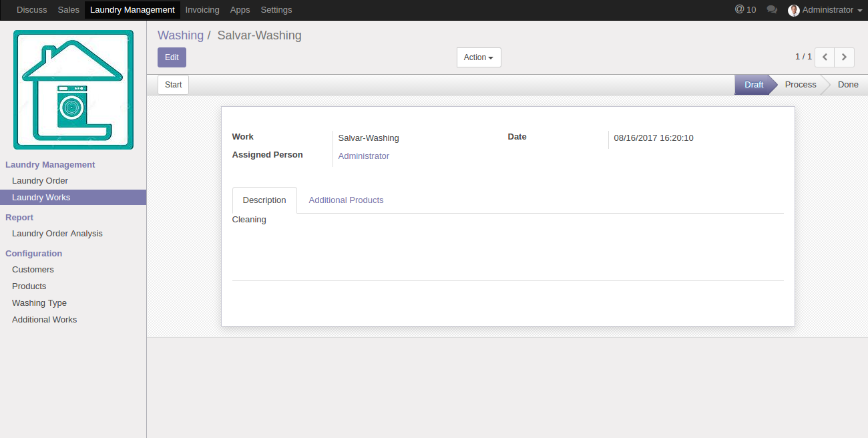Go back to Washing breadcrumb

180,35
